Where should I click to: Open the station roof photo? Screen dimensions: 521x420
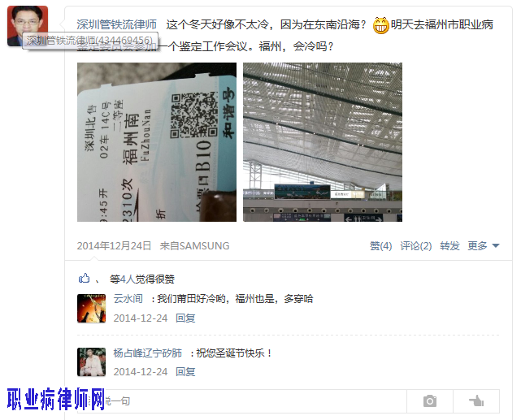click(x=323, y=142)
